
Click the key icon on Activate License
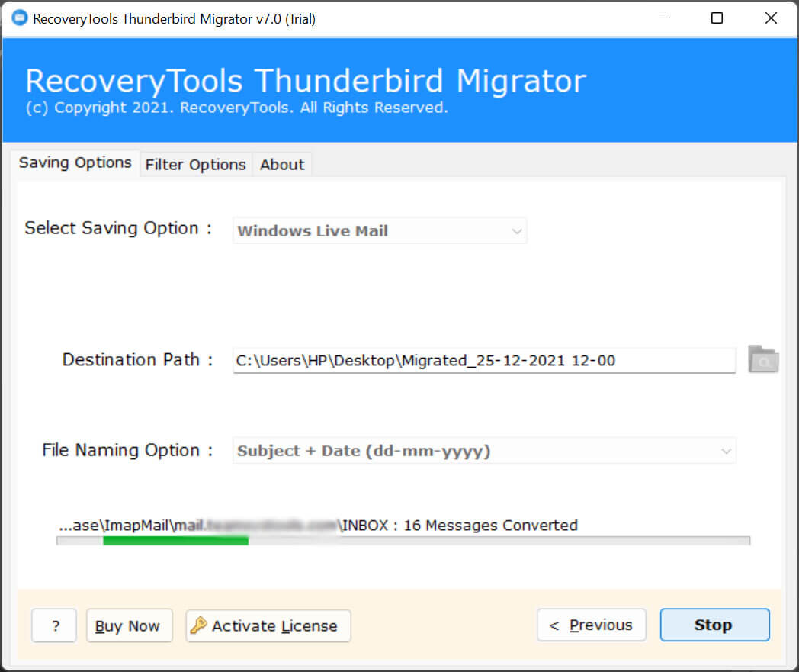[199, 625]
